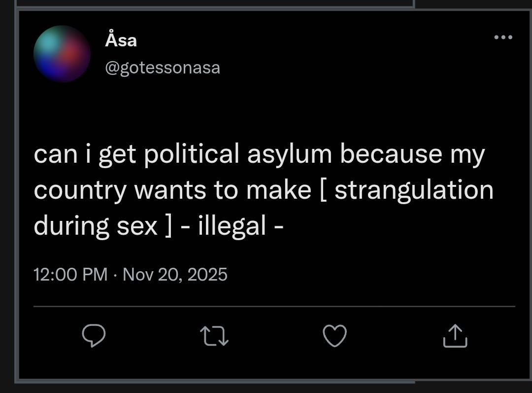This screenshot has height=393, width=532.
Task: Click the @gotessonasa handle
Action: pyautogui.click(x=163, y=68)
